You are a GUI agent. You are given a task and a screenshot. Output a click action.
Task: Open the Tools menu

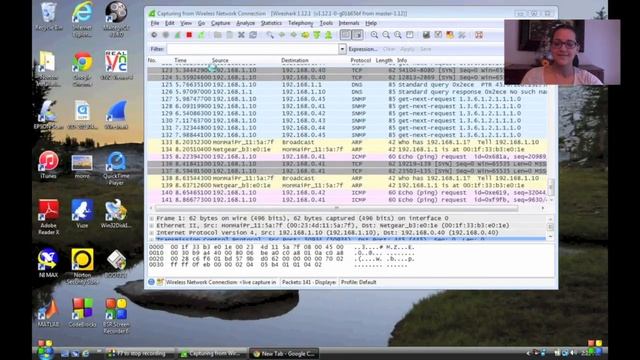point(326,23)
